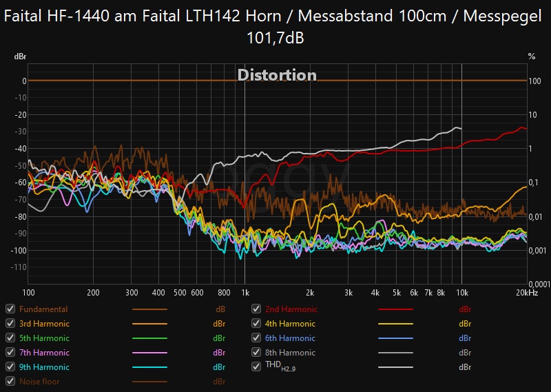Click the 3rd Harmonic legend label
The height and width of the screenshot is (392, 551).
tap(44, 323)
